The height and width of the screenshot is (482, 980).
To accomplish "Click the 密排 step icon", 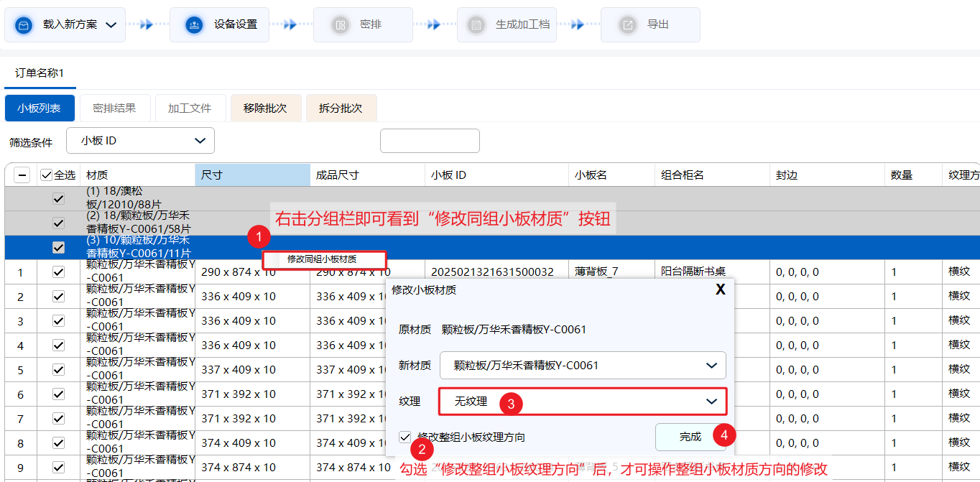I will tap(340, 25).
